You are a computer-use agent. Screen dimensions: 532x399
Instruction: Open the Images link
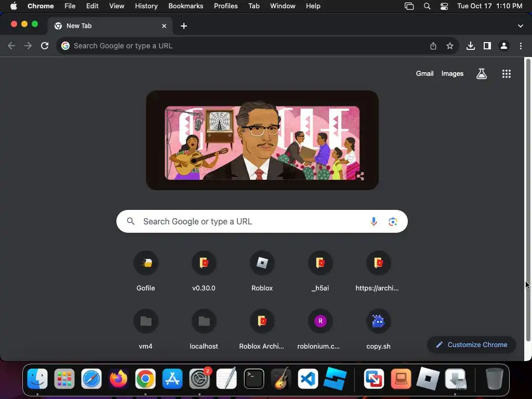coord(453,74)
